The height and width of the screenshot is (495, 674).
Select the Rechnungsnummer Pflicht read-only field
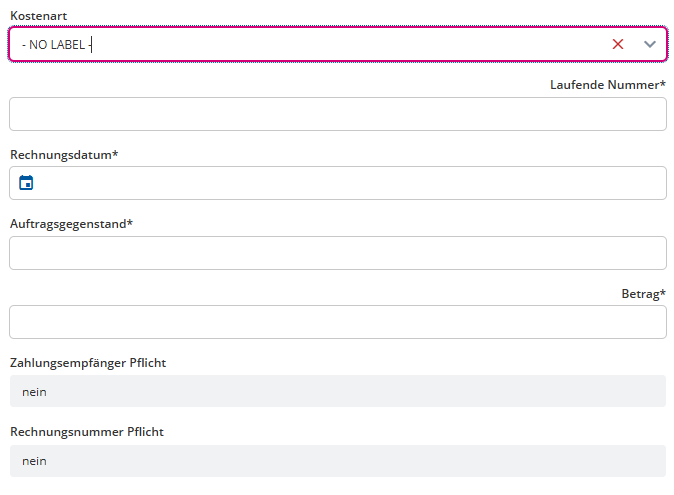tap(338, 461)
